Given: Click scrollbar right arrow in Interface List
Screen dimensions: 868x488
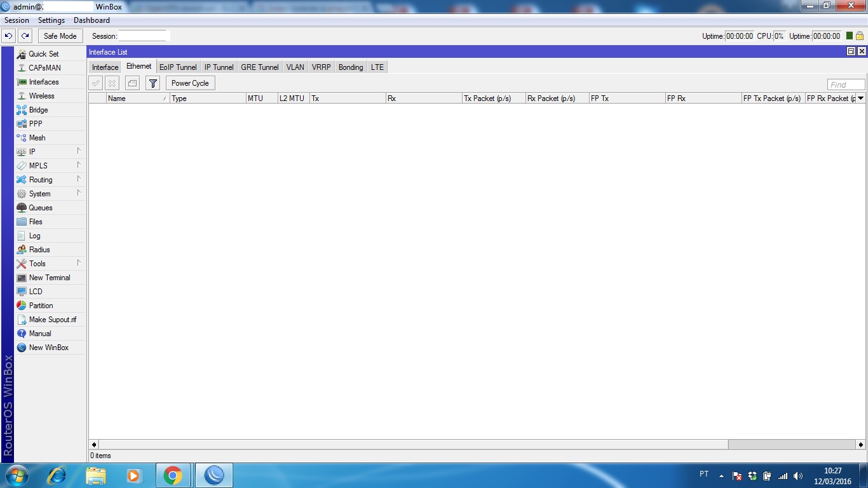Looking at the screenshot, I should [x=861, y=445].
